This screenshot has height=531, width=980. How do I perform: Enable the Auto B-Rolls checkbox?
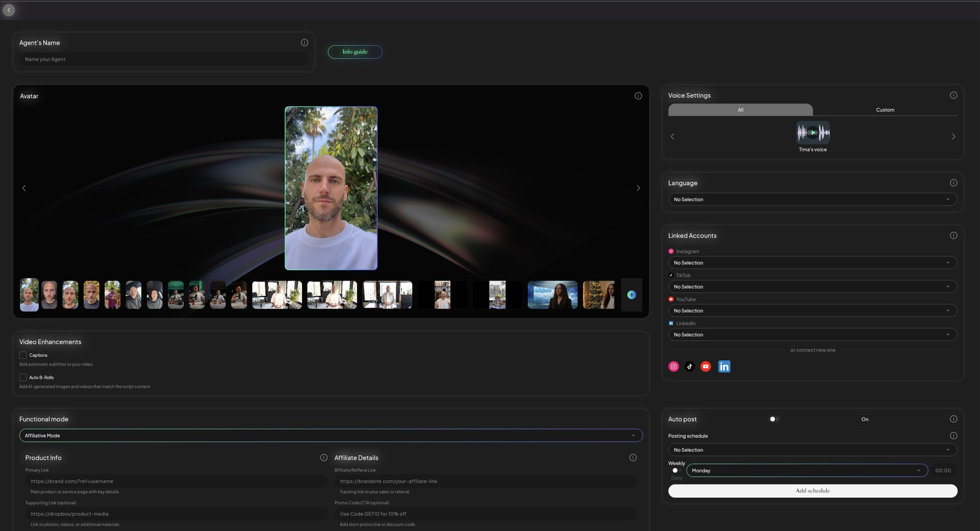point(23,377)
